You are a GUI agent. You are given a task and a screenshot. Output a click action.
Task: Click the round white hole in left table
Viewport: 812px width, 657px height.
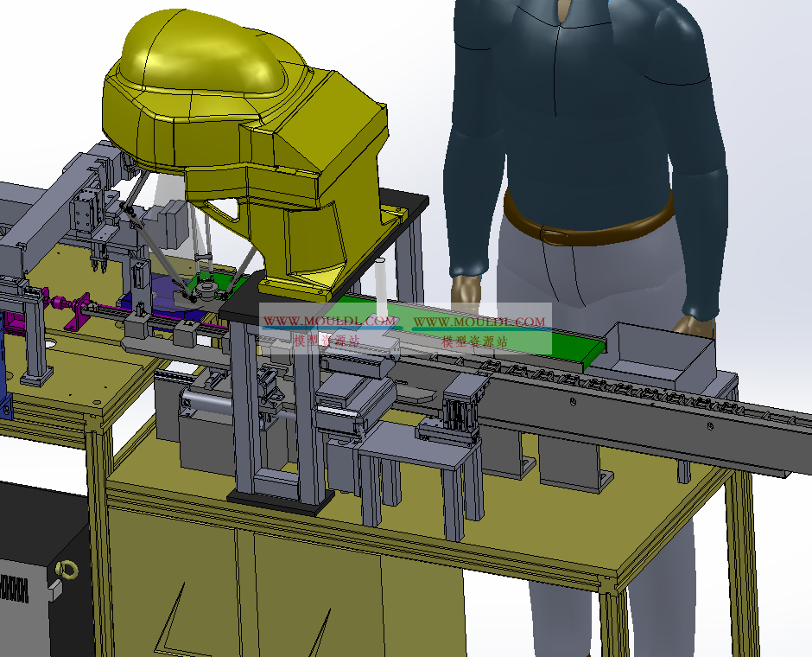47,344
